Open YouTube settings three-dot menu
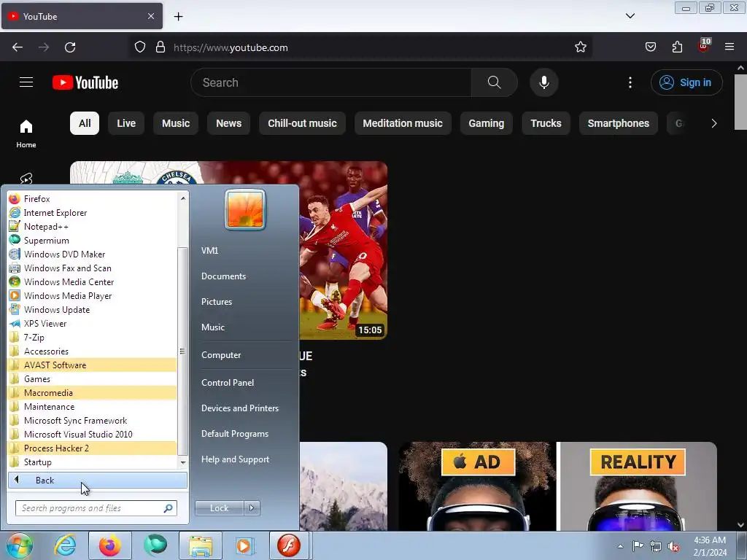This screenshot has width=747, height=560. coord(630,82)
